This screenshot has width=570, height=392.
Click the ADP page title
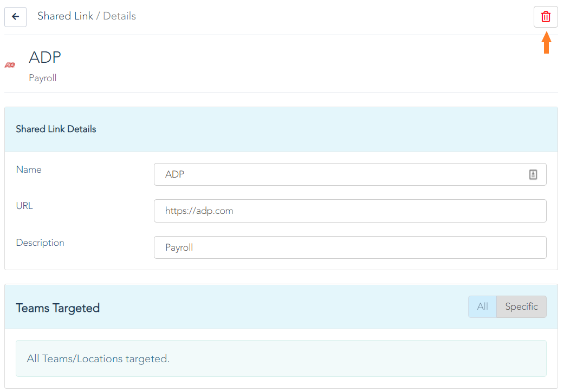click(45, 57)
